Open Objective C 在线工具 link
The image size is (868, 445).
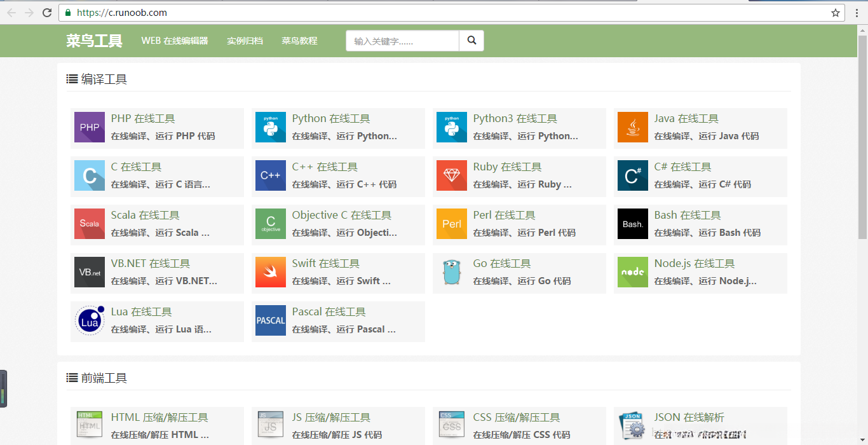[x=342, y=215]
